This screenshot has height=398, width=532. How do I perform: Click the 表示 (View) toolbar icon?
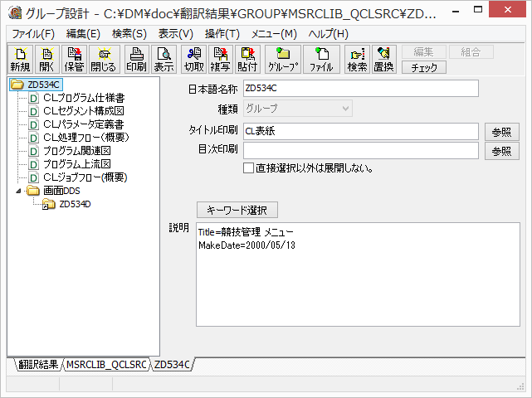point(164,60)
